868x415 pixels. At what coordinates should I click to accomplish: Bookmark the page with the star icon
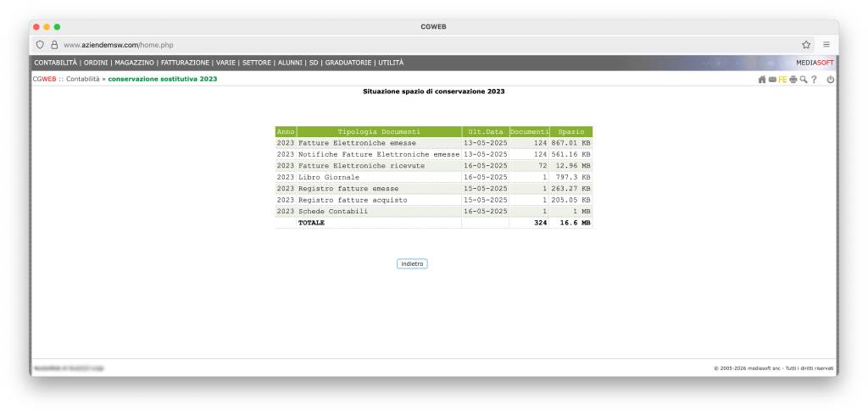(x=808, y=44)
